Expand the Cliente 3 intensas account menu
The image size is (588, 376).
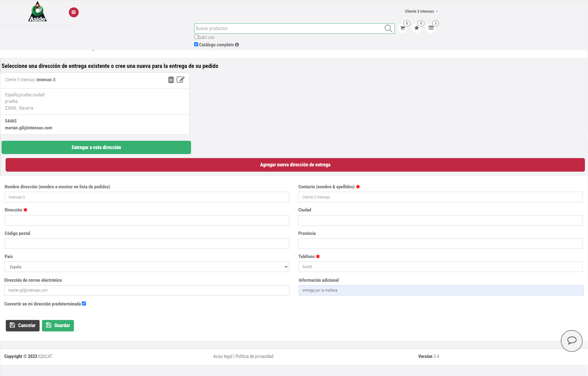[x=421, y=11]
